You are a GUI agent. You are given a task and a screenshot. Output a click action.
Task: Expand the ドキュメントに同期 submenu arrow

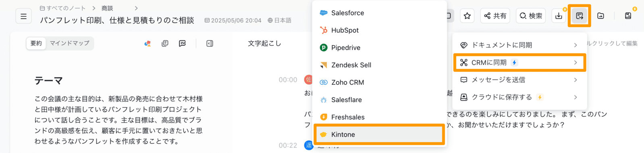tap(575, 45)
